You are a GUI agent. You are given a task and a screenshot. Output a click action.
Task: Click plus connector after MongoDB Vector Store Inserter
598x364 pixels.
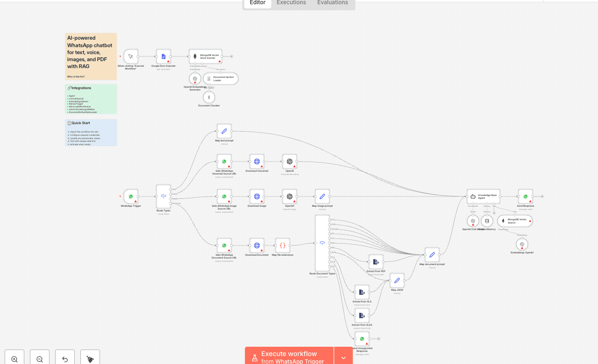(231, 56)
